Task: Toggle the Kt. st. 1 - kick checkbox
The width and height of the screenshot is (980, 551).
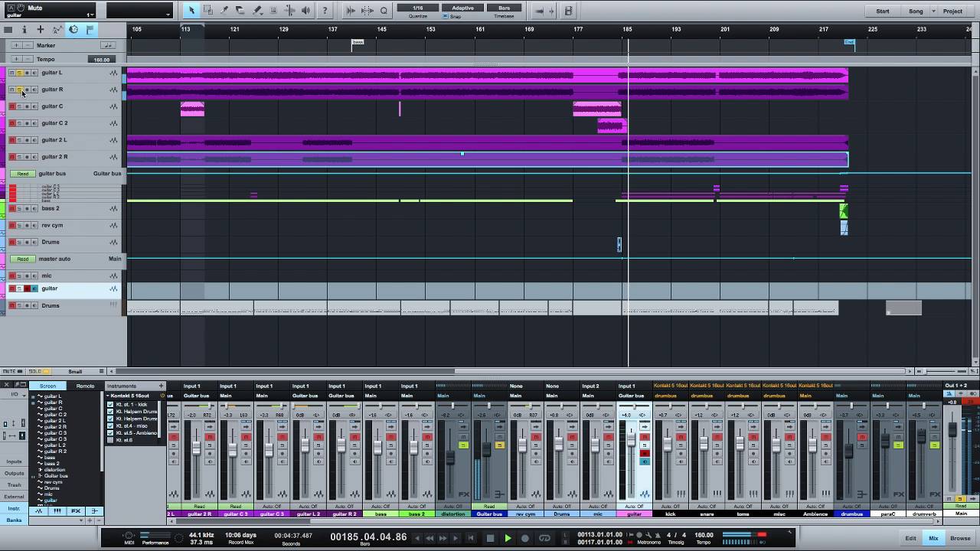Action: point(110,404)
